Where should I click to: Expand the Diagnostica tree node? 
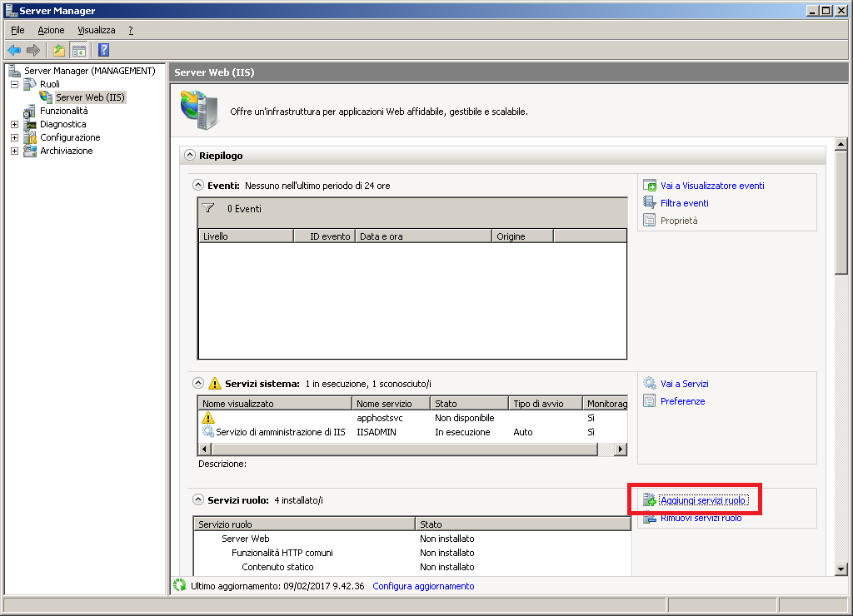[x=15, y=125]
